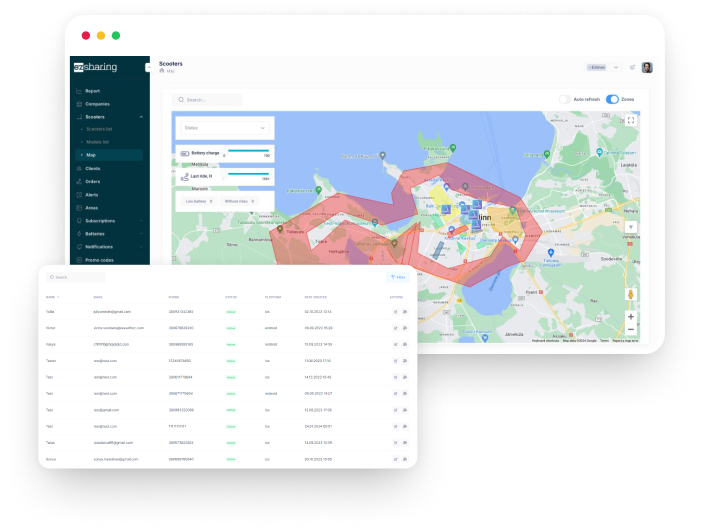The height and width of the screenshot is (532, 703).
Task: Open the country selector in the header
Action: point(603,67)
